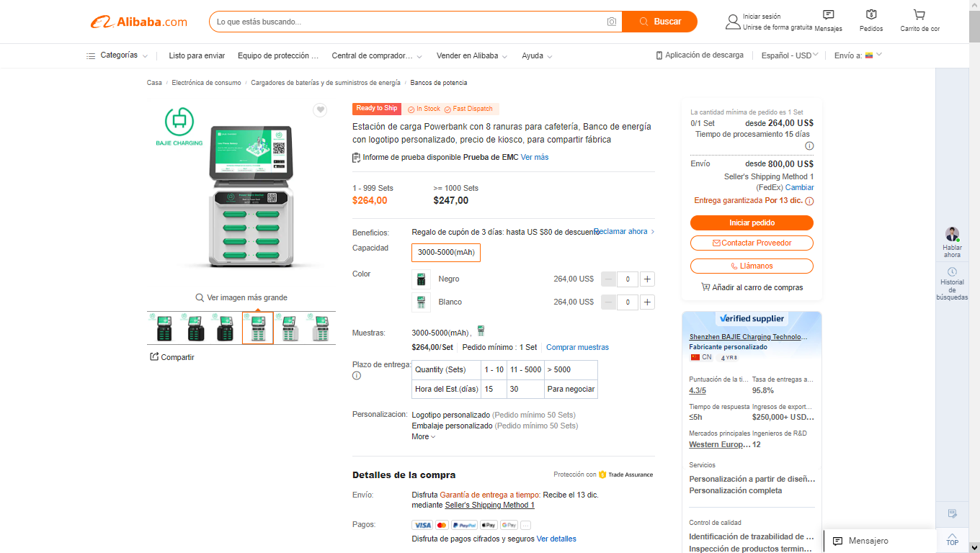
Task: Increase quantity for Negro color
Action: pyautogui.click(x=647, y=279)
